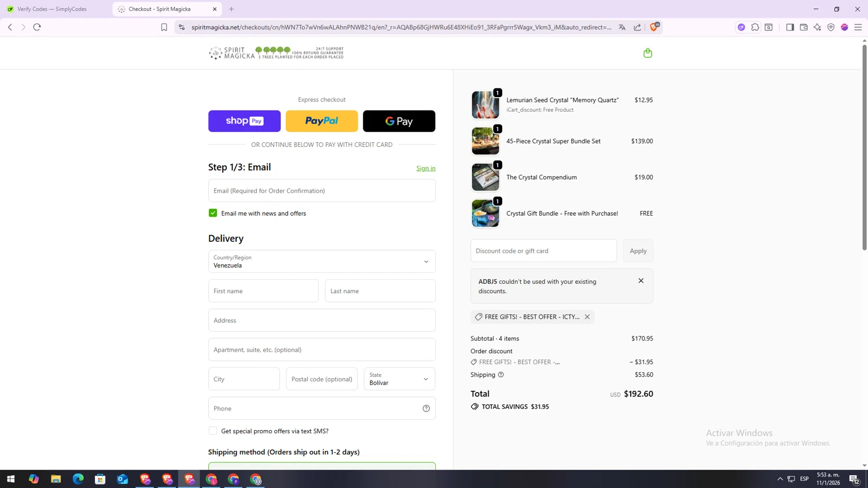Focus the City field
Image resolution: width=868 pixels, height=488 pixels.
pos(244,379)
